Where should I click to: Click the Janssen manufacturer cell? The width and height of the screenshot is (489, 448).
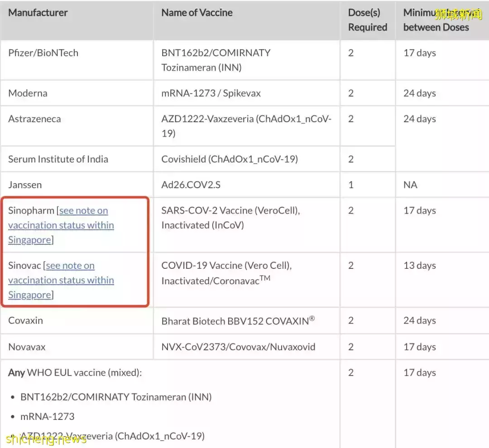point(25,185)
